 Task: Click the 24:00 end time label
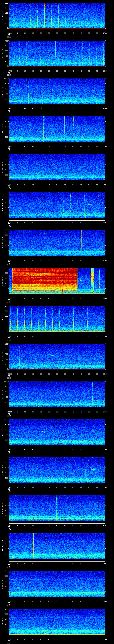point(105,298)
